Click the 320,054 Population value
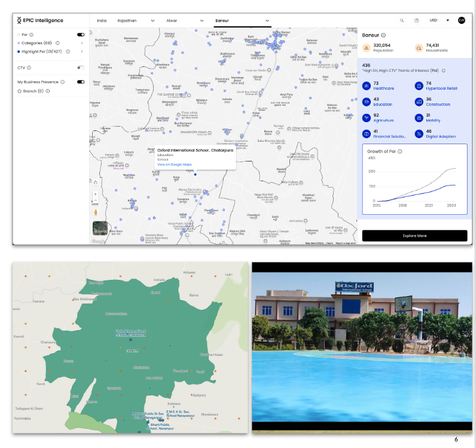The image size is (476, 448). click(x=382, y=45)
